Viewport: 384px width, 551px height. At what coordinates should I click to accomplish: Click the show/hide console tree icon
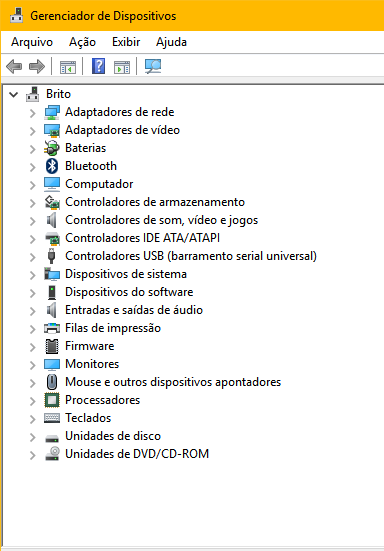68,66
